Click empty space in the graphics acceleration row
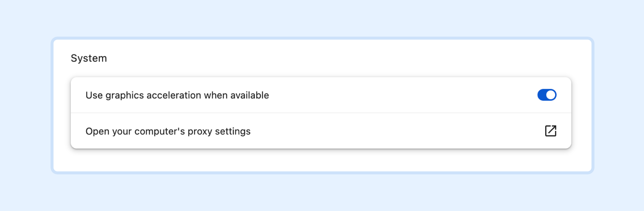Viewport: 644px width, 211px height. click(x=396, y=95)
